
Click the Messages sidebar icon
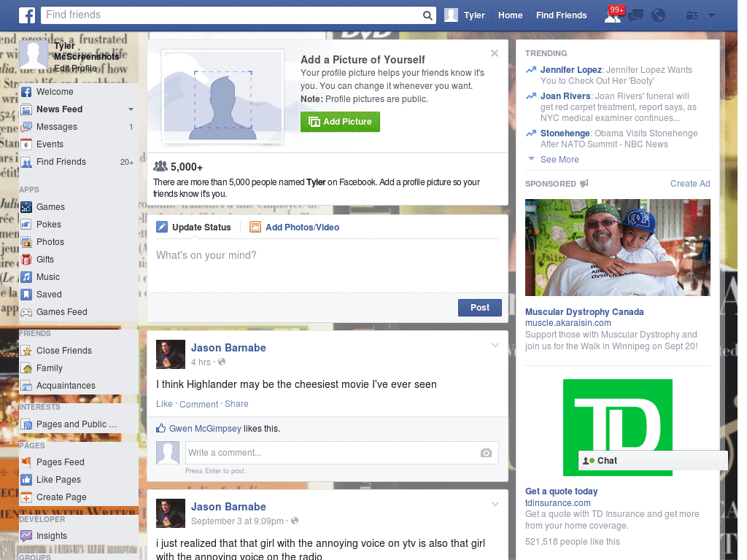click(x=27, y=127)
